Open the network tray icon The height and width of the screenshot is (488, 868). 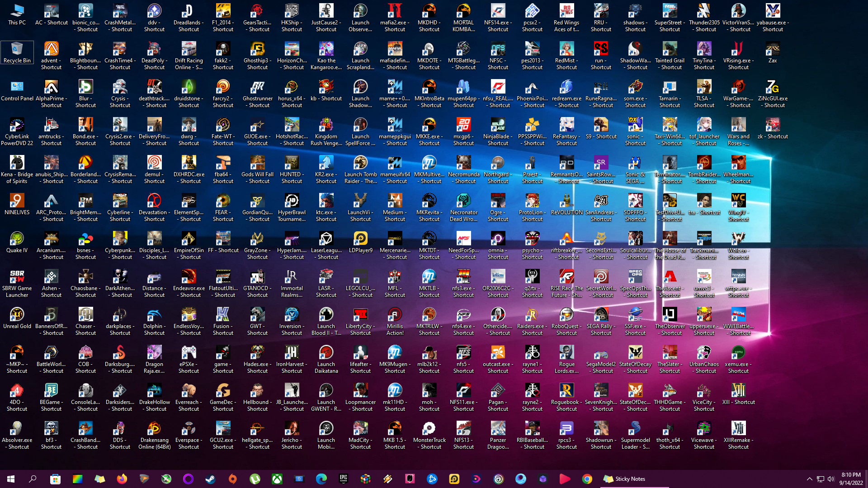(820, 479)
